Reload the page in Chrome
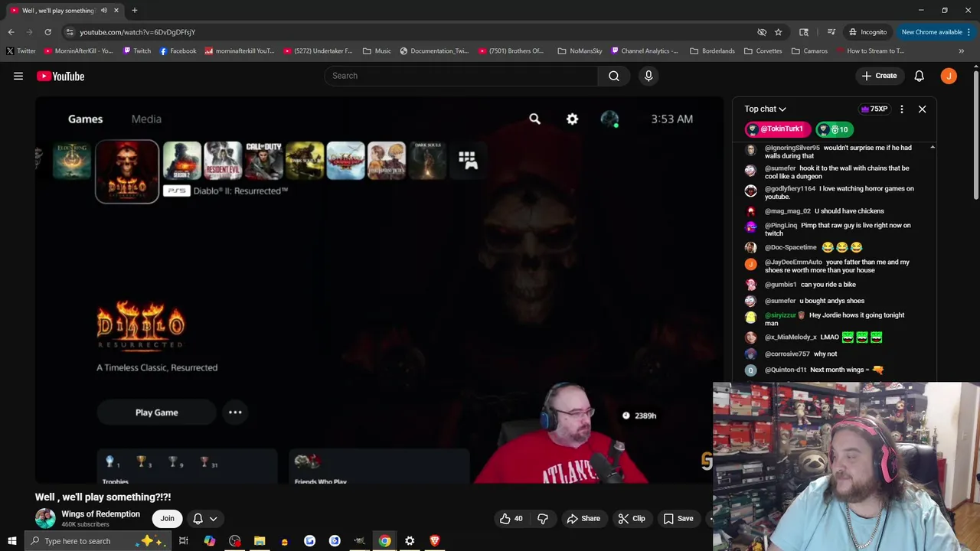 [47, 32]
